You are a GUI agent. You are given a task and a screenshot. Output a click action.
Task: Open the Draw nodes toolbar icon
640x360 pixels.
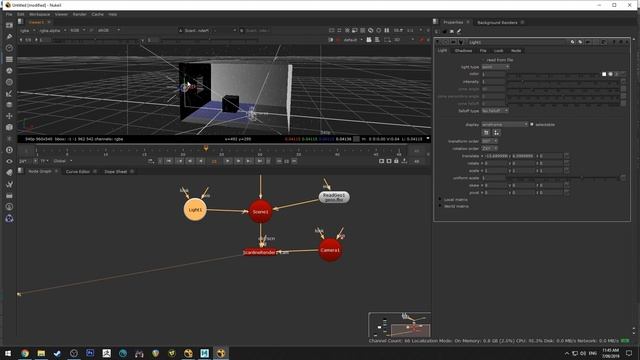click(x=9, y=37)
